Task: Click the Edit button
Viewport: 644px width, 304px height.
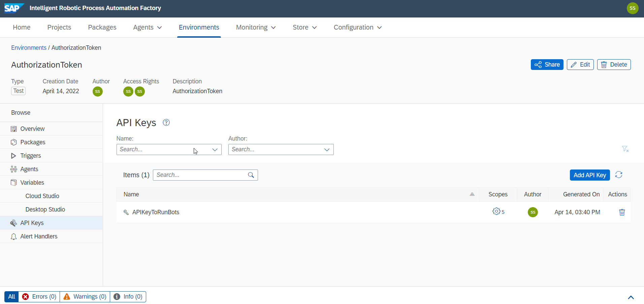Action: [580, 65]
